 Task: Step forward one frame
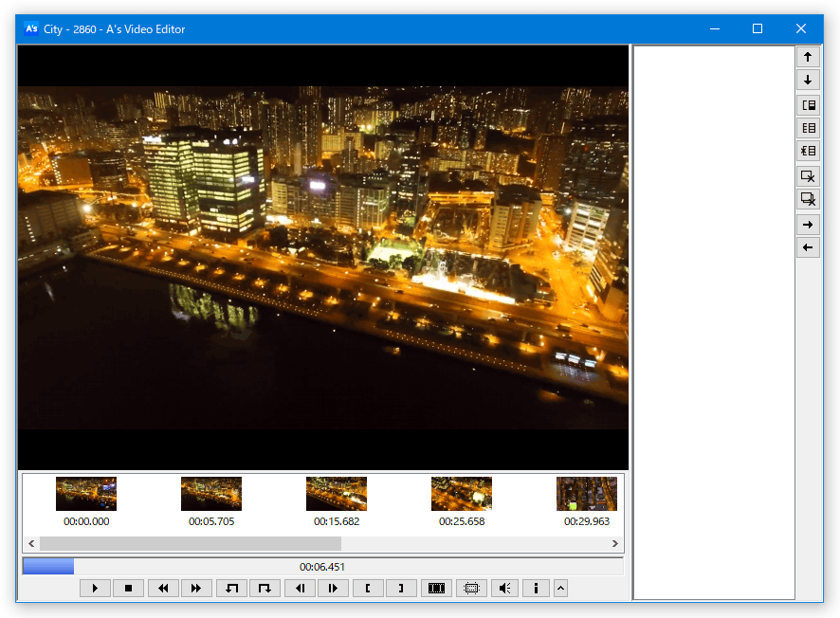333,588
